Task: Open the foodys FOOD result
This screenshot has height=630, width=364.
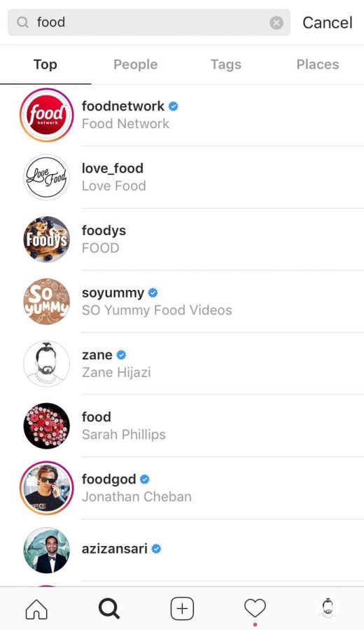Action: [182, 239]
